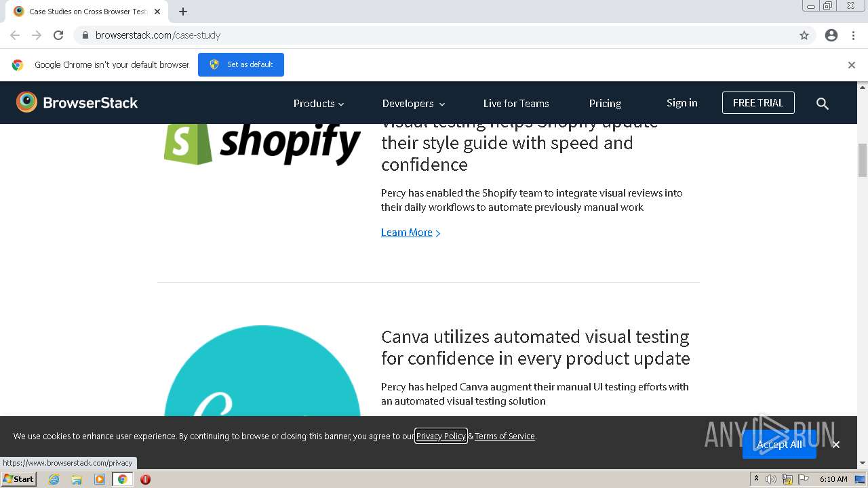Click the Shopify logo image
Viewport: 868px width, 488px height.
(262, 143)
